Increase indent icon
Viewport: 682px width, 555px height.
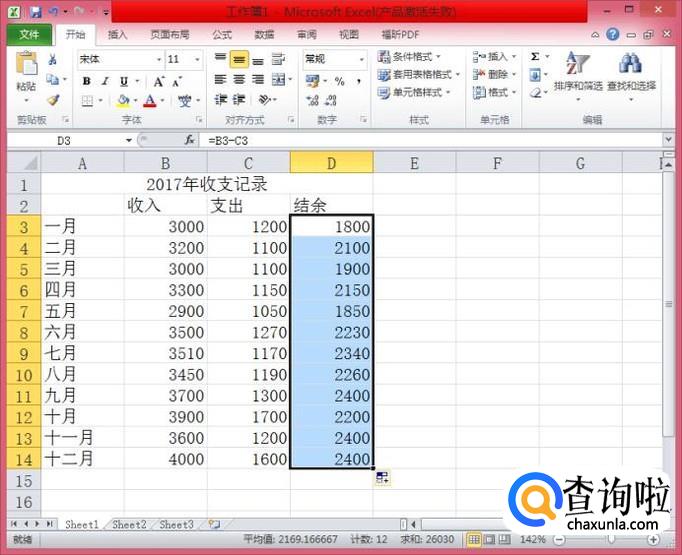(x=239, y=100)
